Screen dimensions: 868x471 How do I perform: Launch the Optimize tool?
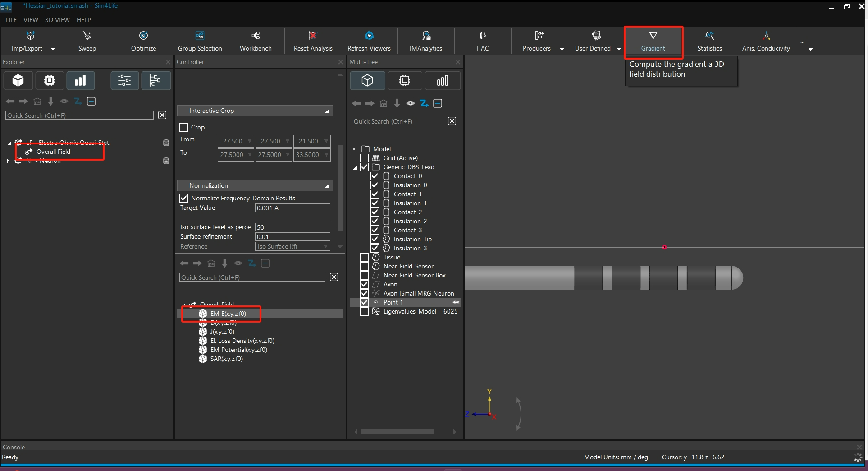[x=143, y=36]
